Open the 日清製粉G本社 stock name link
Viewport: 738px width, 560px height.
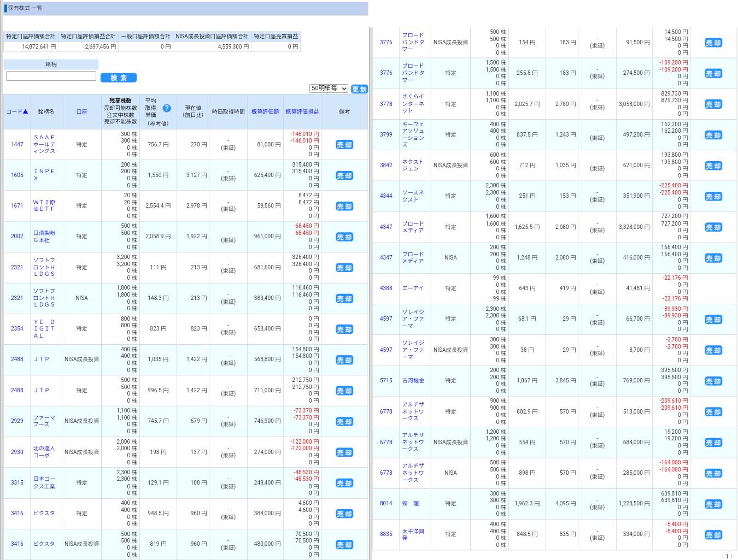click(44, 237)
